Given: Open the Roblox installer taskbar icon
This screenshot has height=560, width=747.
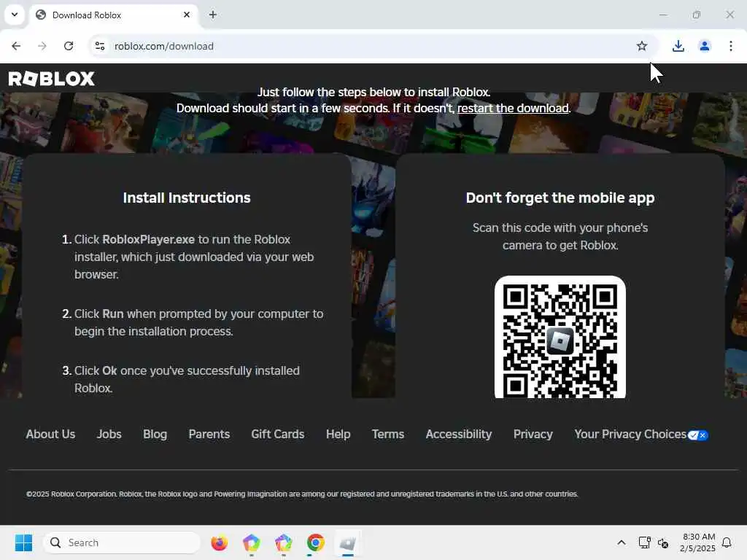Looking at the screenshot, I should (x=348, y=542).
